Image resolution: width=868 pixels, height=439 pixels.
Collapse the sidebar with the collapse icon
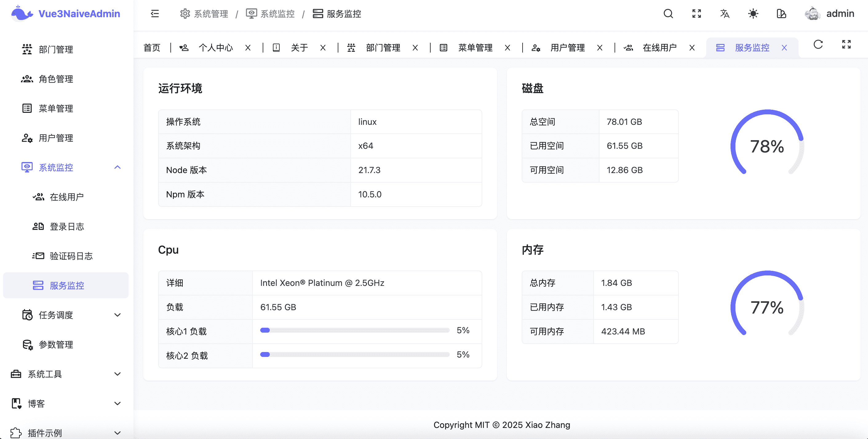[155, 14]
